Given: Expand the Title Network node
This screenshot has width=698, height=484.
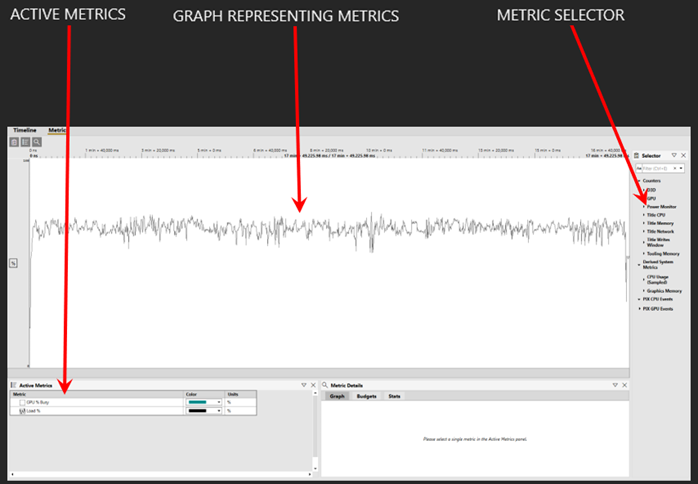Looking at the screenshot, I should pos(644,232).
